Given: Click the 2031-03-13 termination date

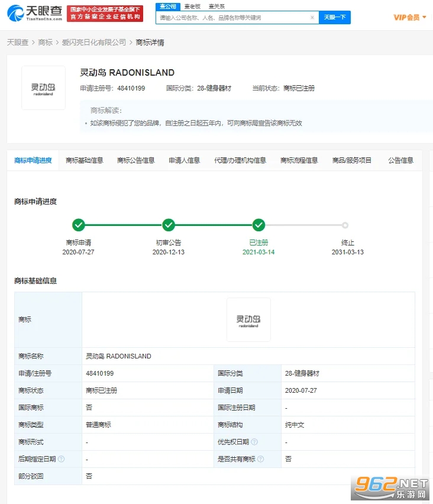Looking at the screenshot, I should [347, 253].
